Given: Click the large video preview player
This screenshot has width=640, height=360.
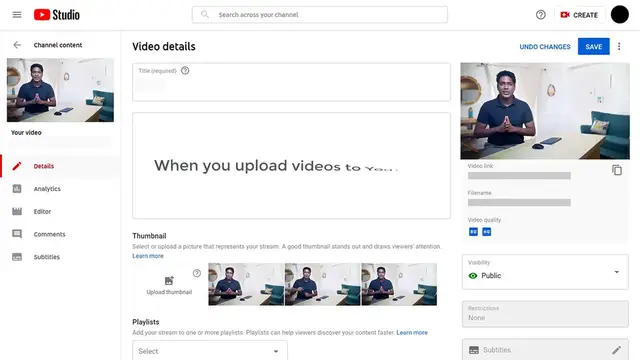Looking at the screenshot, I should tap(545, 111).
